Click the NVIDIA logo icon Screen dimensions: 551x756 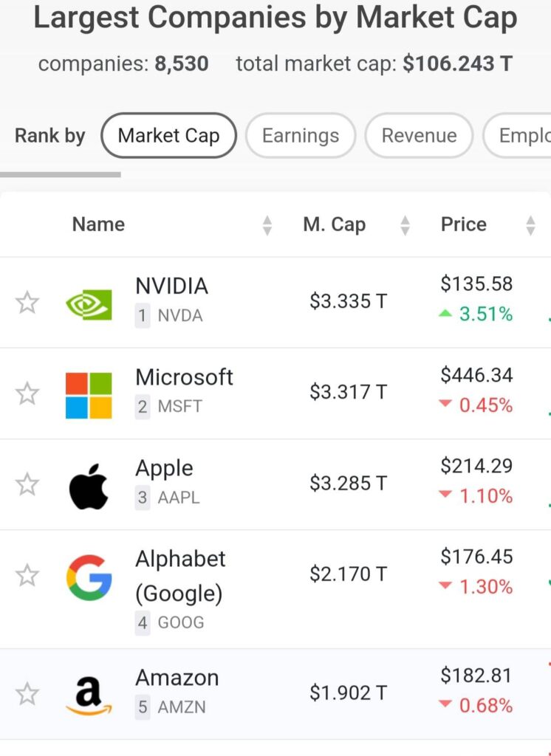(89, 305)
